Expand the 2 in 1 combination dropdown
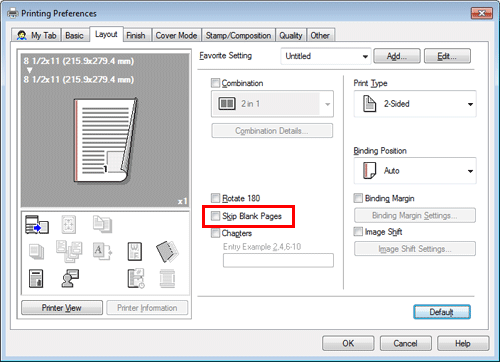Image resolution: width=500 pixels, height=362 pixels. 272,104
